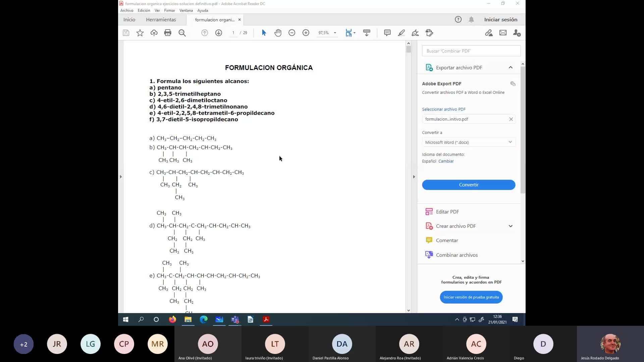Image resolution: width=644 pixels, height=362 pixels.
Task: Open zoom level 97,5% dropdown
Action: point(335,33)
